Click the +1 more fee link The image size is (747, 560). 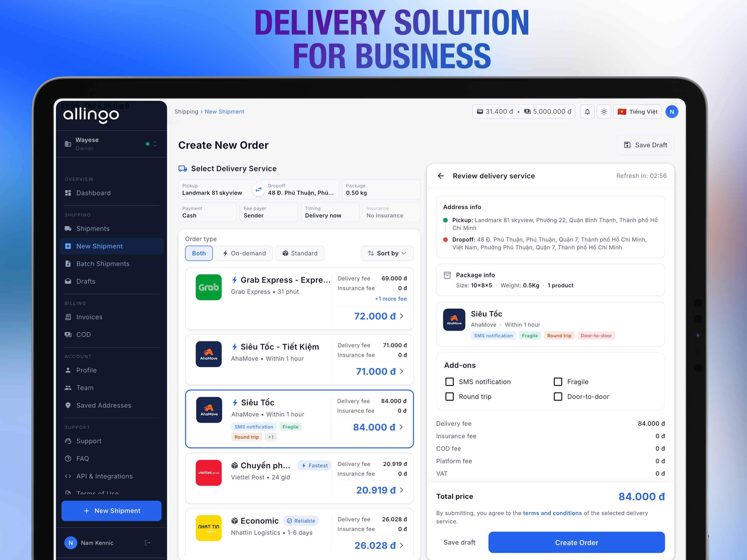391,299
